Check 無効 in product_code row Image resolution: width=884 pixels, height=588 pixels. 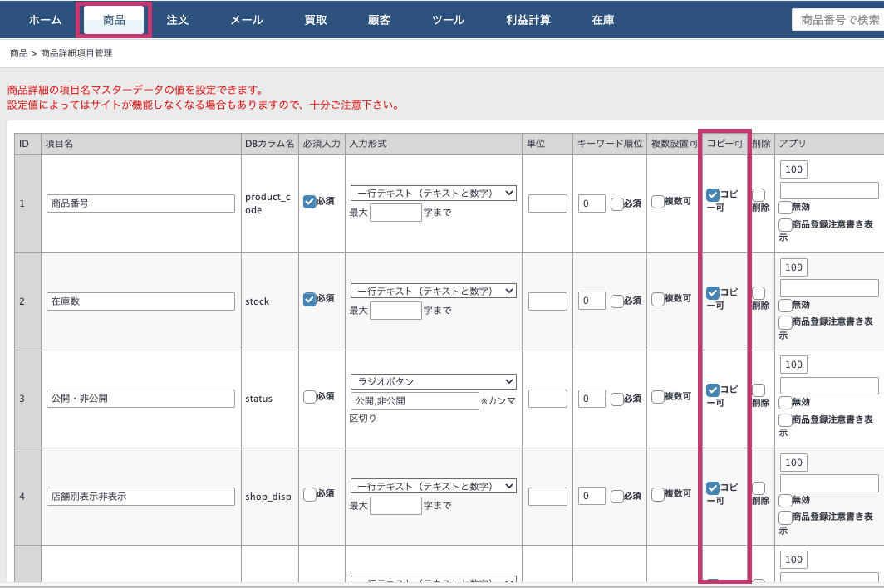tap(785, 207)
